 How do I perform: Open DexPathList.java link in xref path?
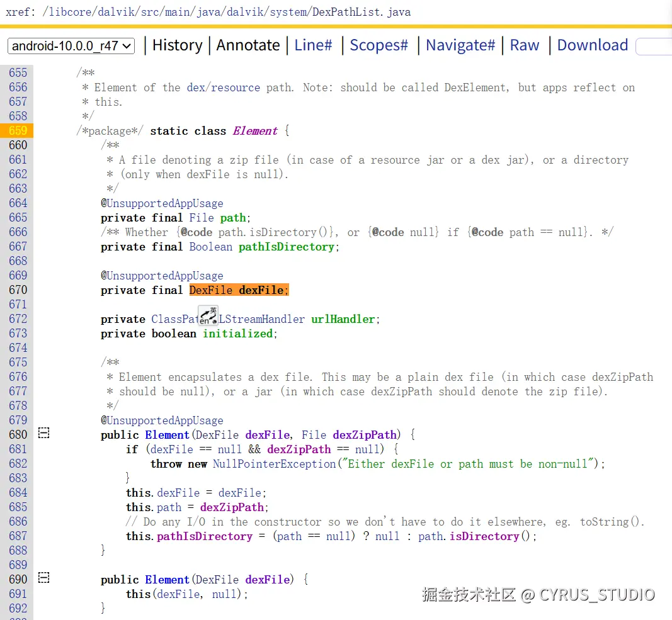[x=362, y=12]
